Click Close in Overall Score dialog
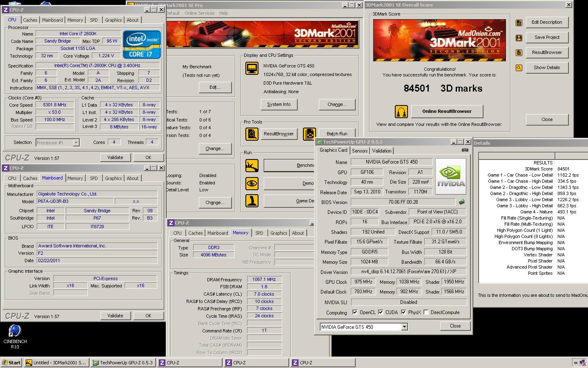This screenshot has height=368, width=588. click(x=547, y=119)
